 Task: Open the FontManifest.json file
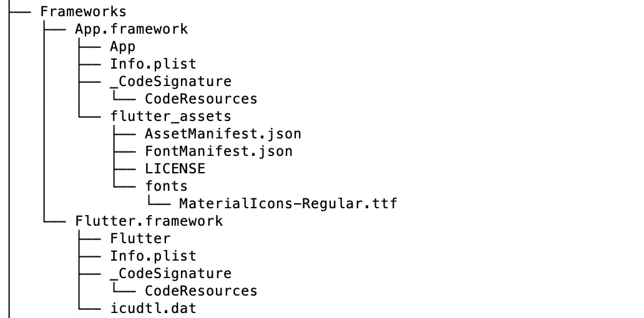coord(218,151)
